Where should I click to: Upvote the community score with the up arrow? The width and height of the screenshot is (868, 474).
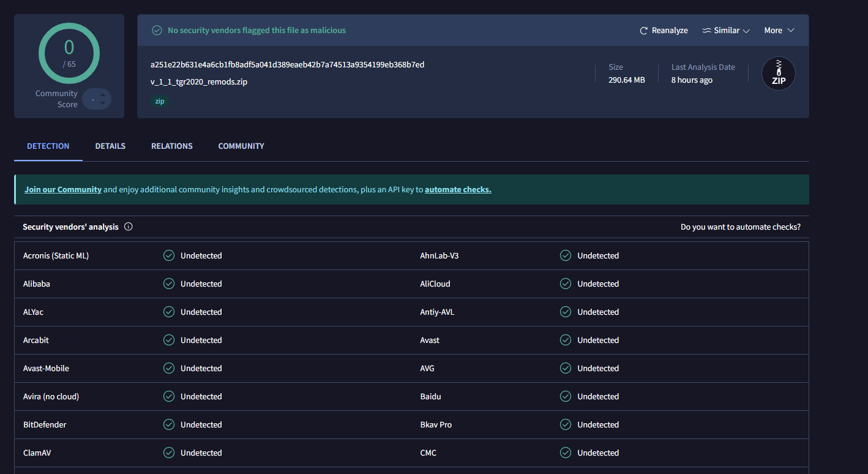[103, 95]
